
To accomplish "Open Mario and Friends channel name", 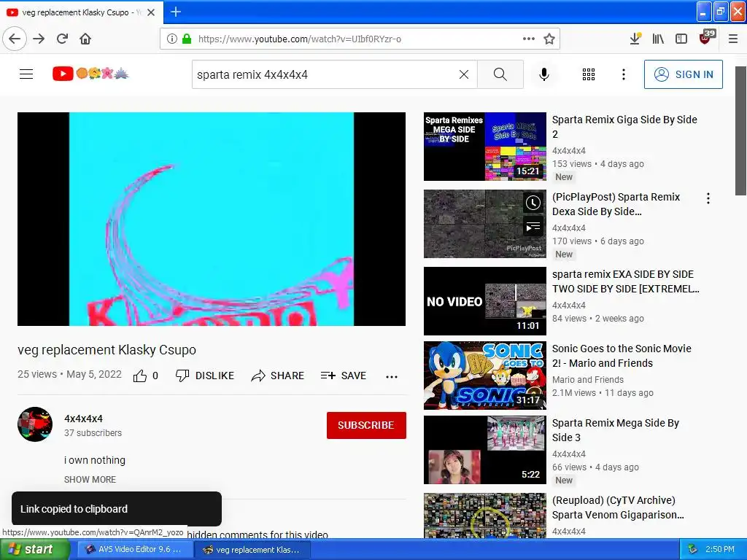I will (x=588, y=379).
